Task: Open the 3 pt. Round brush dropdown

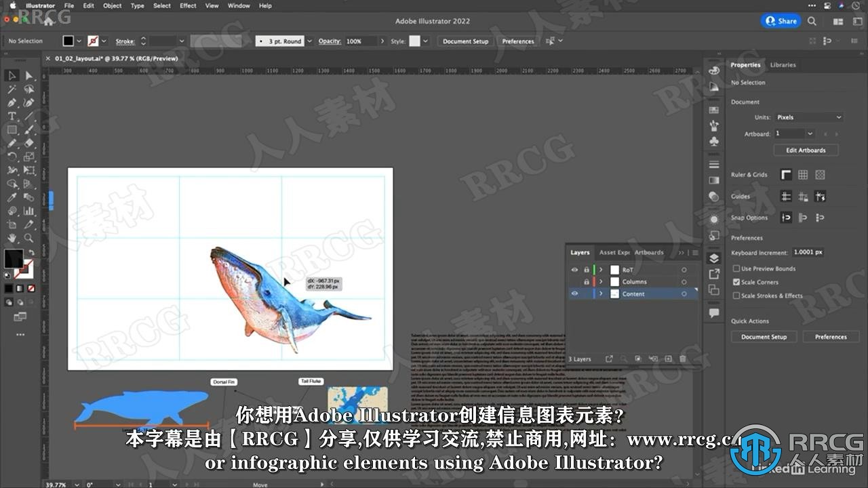Action: (310, 41)
